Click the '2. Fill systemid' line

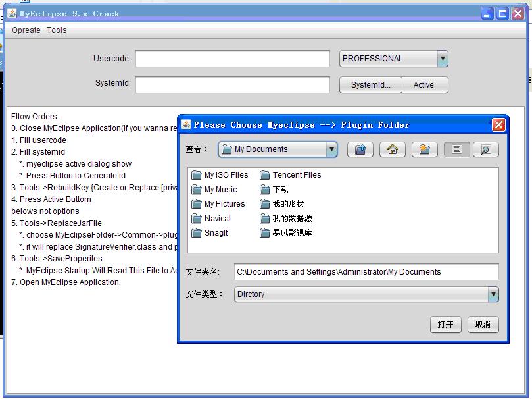[38, 152]
